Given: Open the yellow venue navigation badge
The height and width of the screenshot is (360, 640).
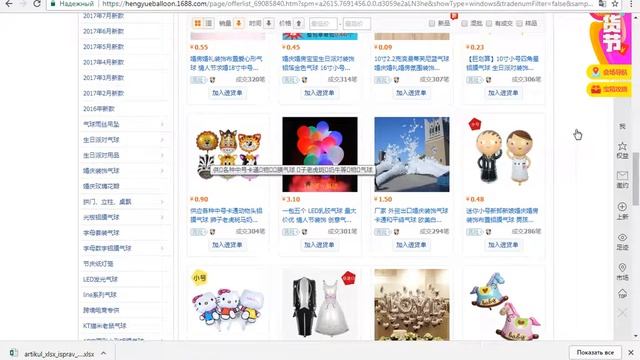Looking at the screenshot, I should click(x=609, y=72).
